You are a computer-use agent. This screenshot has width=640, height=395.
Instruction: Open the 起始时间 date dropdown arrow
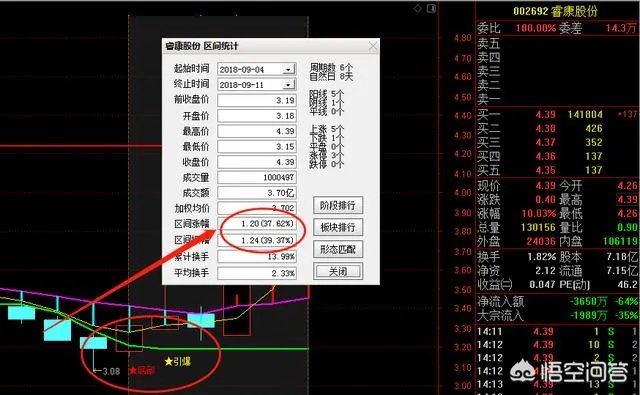point(289,69)
